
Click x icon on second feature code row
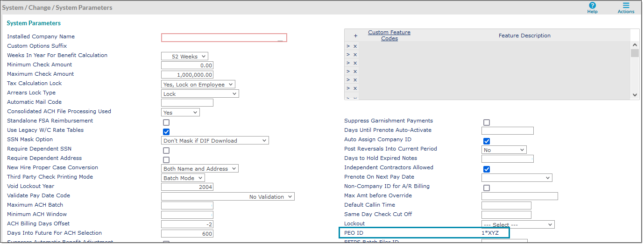355,55
